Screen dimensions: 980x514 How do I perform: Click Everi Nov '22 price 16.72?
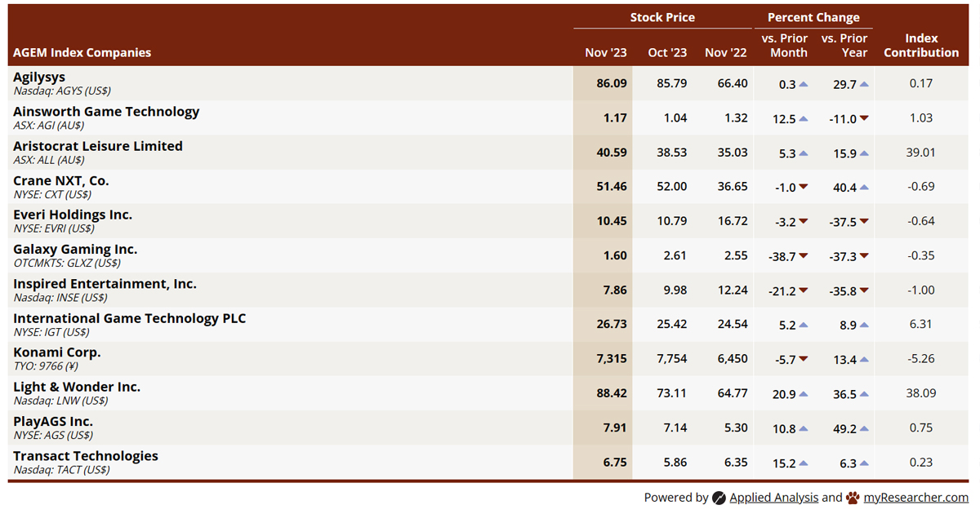733,221
